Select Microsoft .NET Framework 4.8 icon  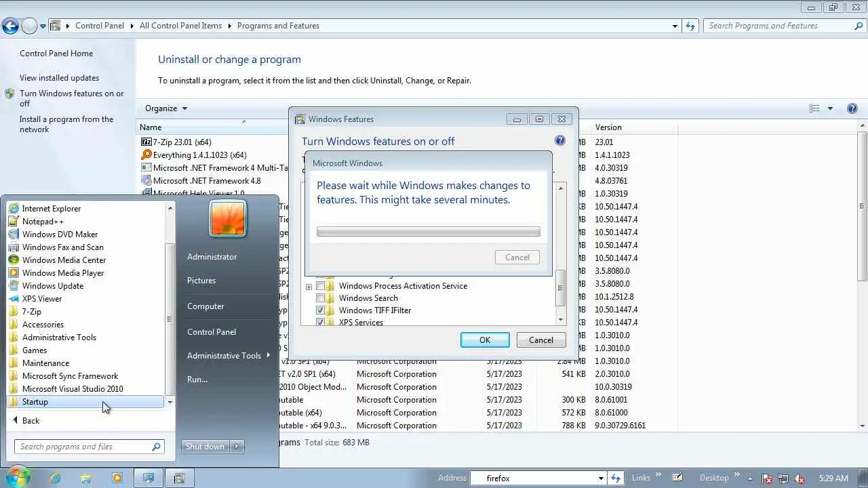146,181
